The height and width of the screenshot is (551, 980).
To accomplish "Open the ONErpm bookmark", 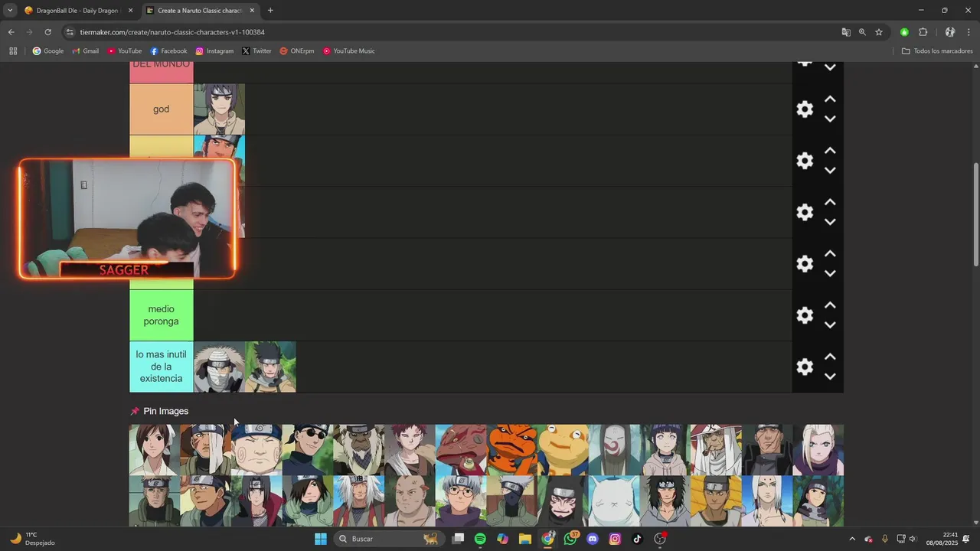I will click(297, 51).
